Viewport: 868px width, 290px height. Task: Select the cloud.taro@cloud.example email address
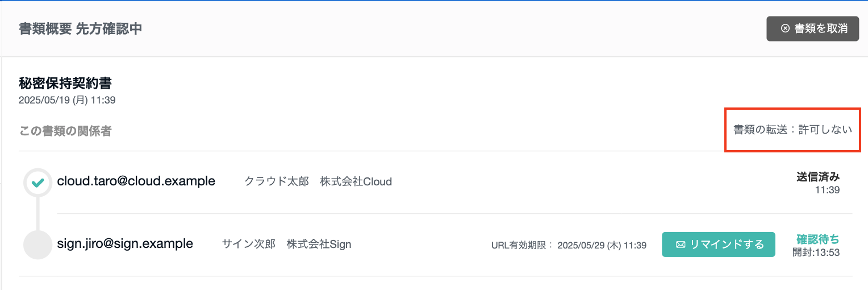point(136,181)
